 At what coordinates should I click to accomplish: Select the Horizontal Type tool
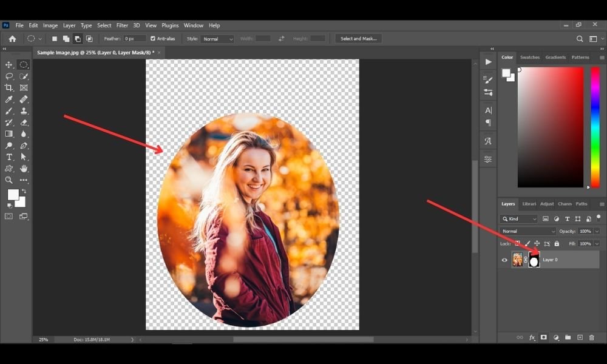(9, 157)
